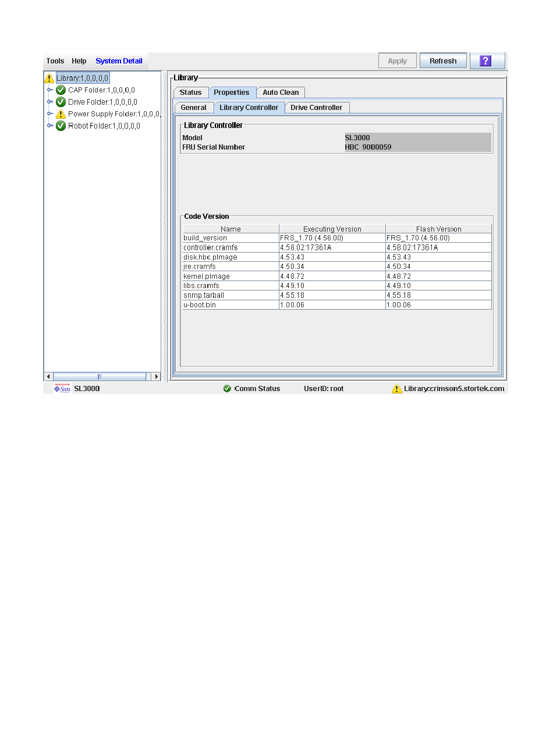Open the Drive Controller sub-tab
Viewport: 553px width, 756px height.
click(317, 108)
